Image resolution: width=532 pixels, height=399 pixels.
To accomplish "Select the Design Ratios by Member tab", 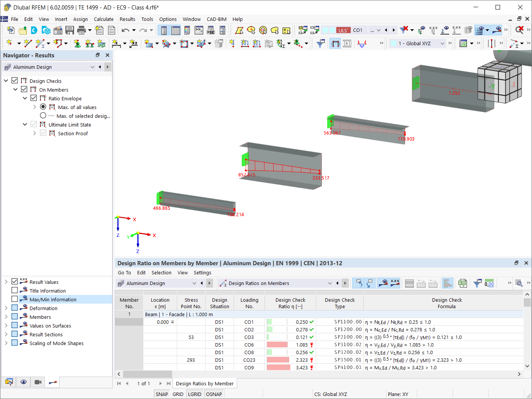I will point(205,383).
